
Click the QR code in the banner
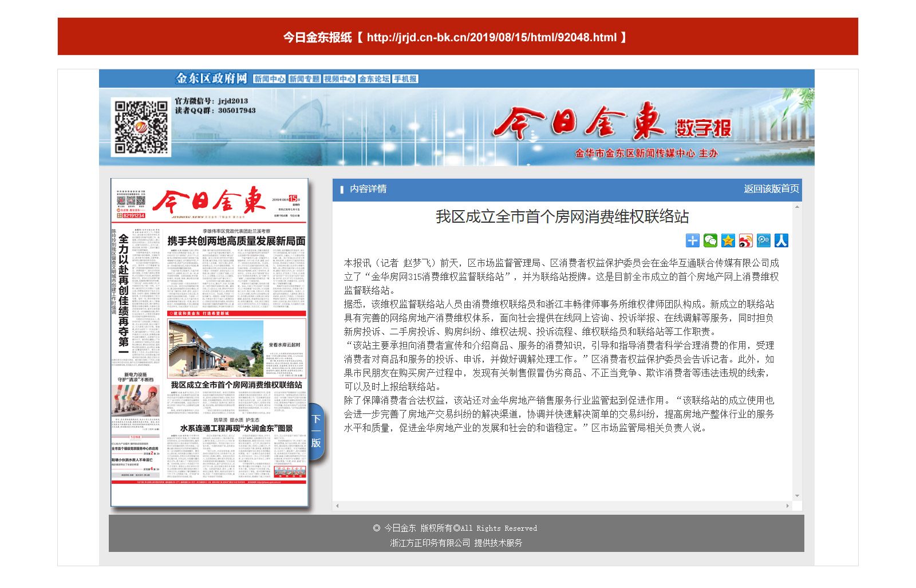141,127
